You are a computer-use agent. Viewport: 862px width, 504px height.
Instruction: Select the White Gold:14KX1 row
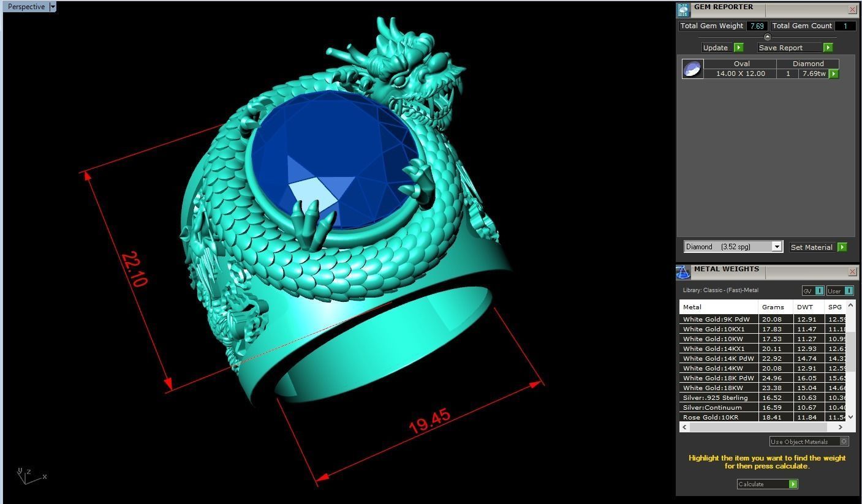pos(762,348)
